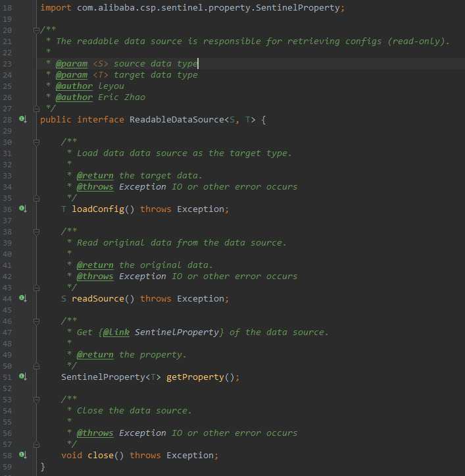Click the implemented-method gutter icon beside getProperty()
The image size is (465, 476).
[23, 377]
